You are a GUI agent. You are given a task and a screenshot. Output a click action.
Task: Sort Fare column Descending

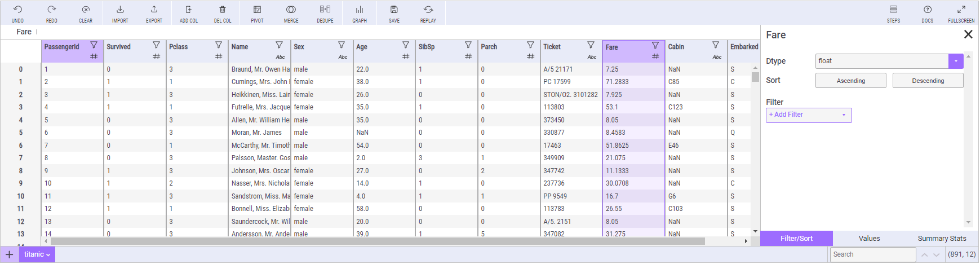(928, 81)
